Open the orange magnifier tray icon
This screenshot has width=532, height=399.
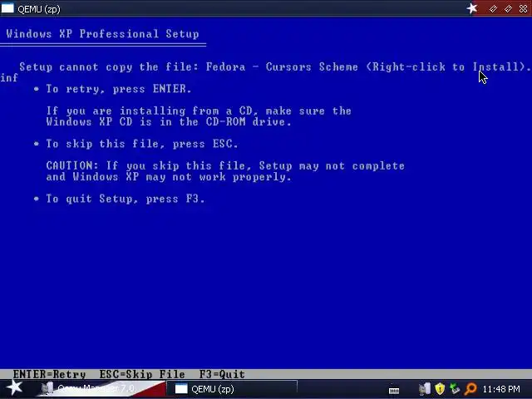coord(471,389)
